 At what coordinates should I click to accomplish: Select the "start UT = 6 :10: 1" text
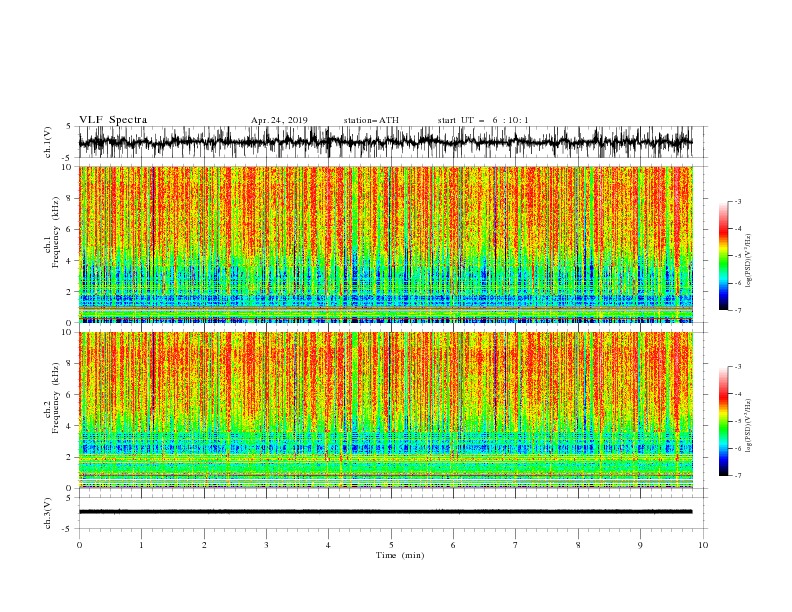click(483, 120)
